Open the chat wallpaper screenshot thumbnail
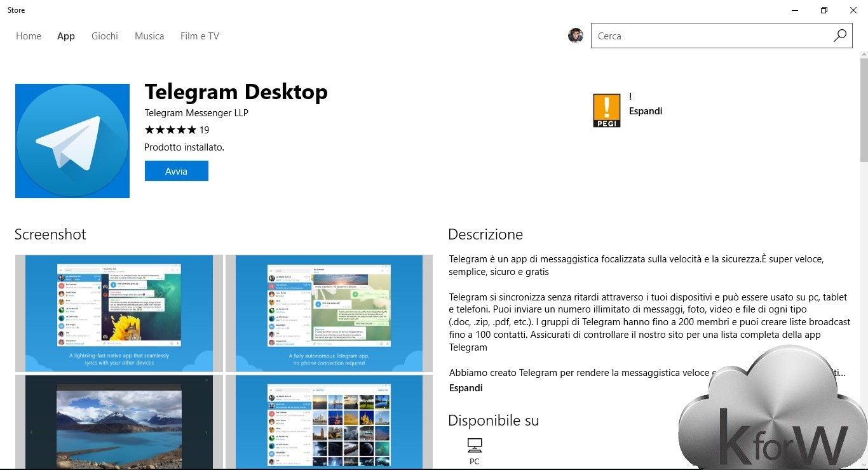868x470 pixels. (119, 313)
